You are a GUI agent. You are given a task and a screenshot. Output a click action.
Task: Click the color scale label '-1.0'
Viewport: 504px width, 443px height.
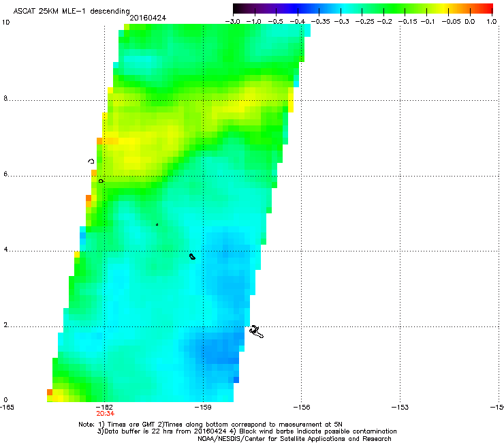[253, 22]
